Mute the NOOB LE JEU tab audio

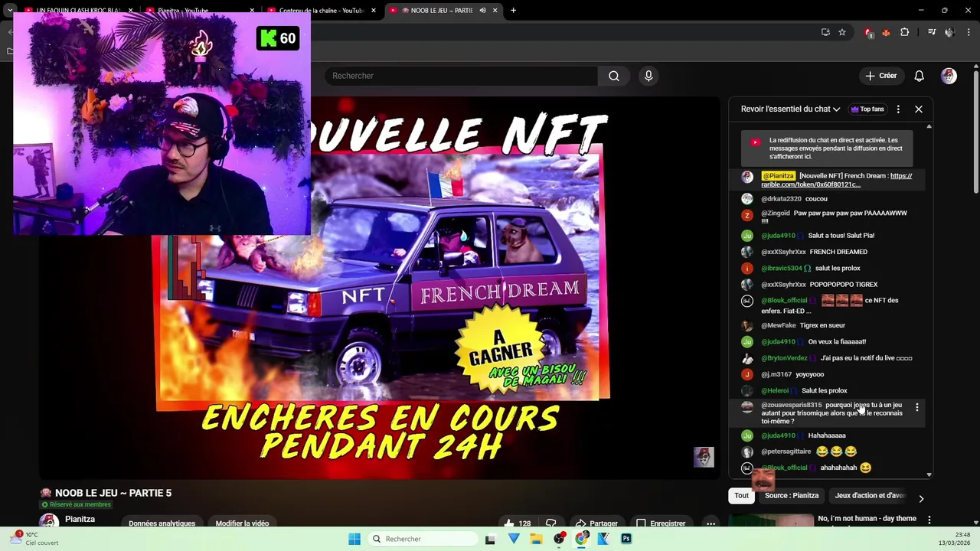coord(482,11)
